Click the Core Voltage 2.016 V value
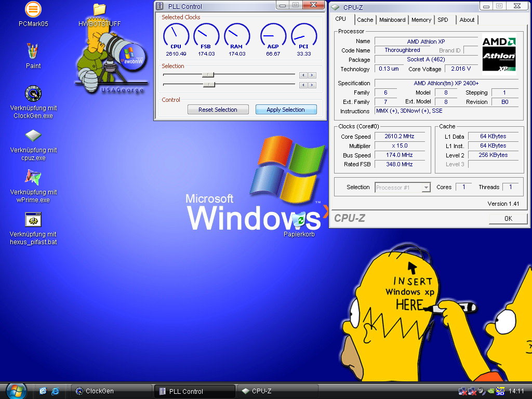Image resolution: width=532 pixels, height=399 pixels. [461, 69]
